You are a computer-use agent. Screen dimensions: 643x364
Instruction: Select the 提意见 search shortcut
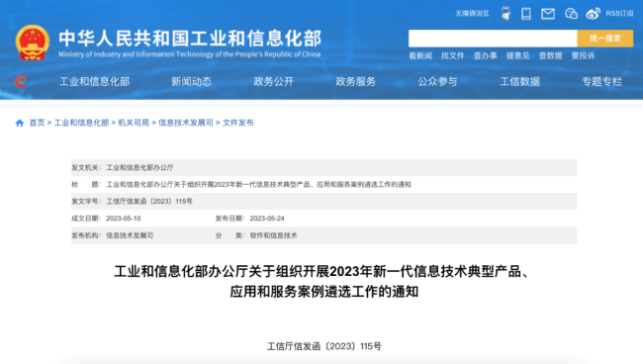click(517, 55)
